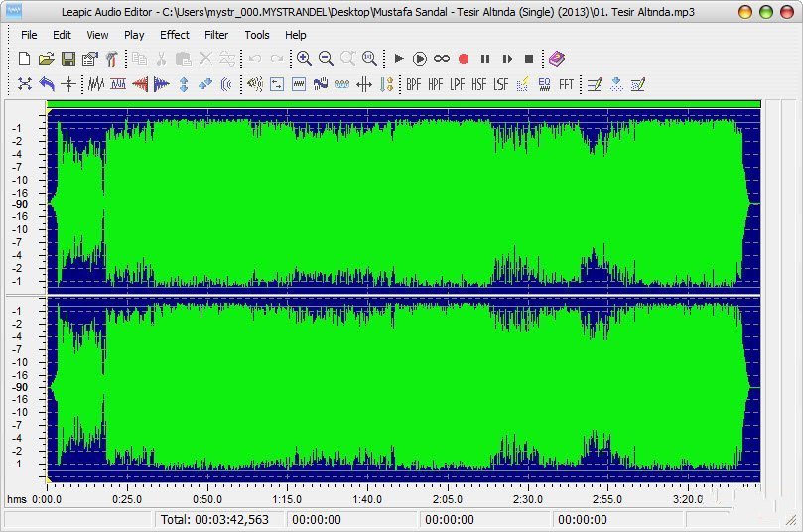Open file with the folder icon
Image resolution: width=803 pixels, height=532 pixels.
point(46,59)
